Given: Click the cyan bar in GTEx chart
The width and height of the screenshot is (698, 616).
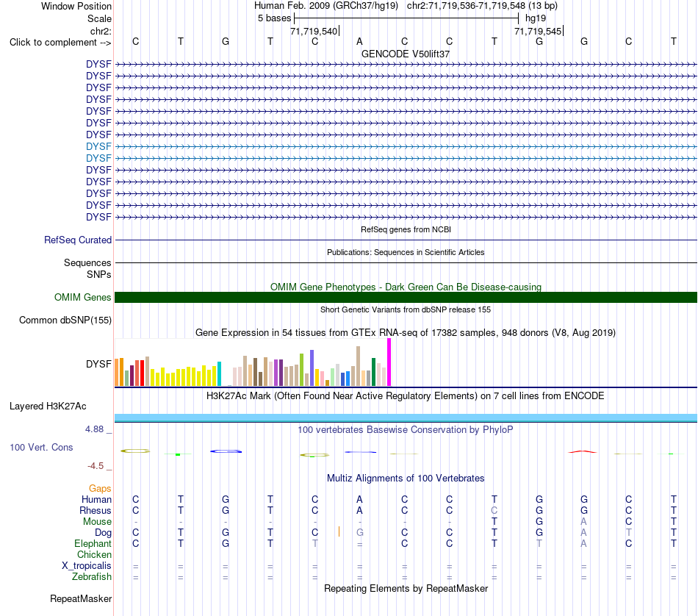Looking at the screenshot, I should (x=219, y=373).
